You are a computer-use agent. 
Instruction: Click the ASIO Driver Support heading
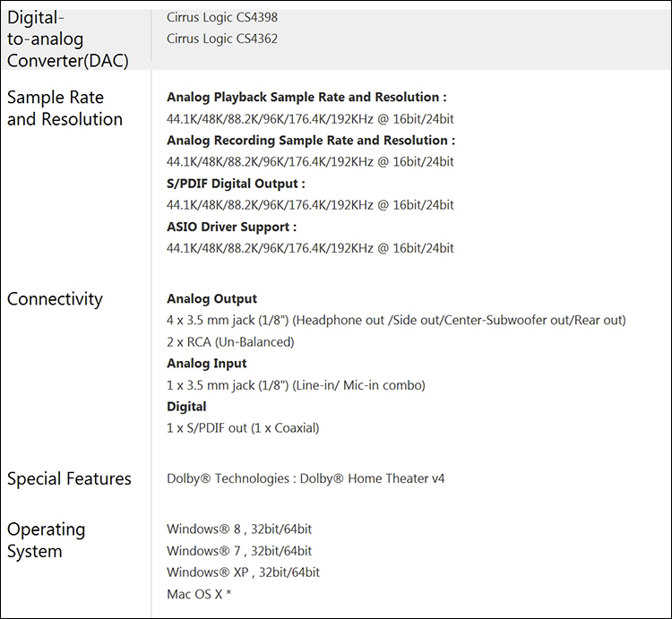(x=231, y=227)
